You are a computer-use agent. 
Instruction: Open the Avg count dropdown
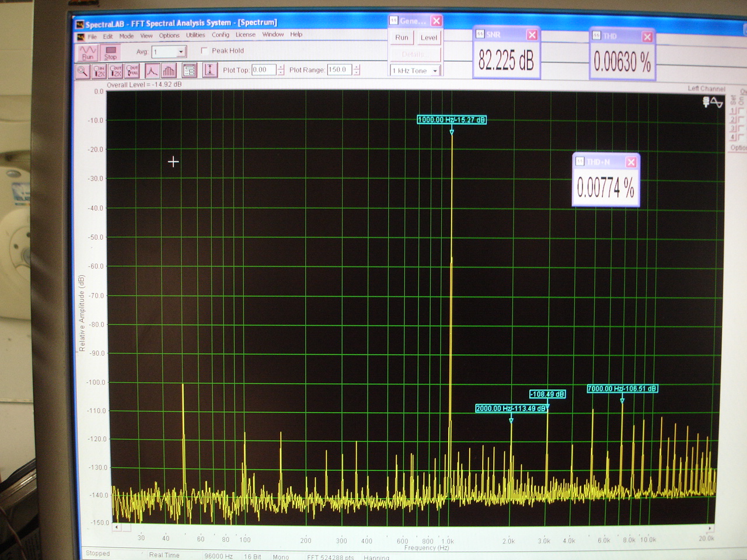(x=181, y=52)
